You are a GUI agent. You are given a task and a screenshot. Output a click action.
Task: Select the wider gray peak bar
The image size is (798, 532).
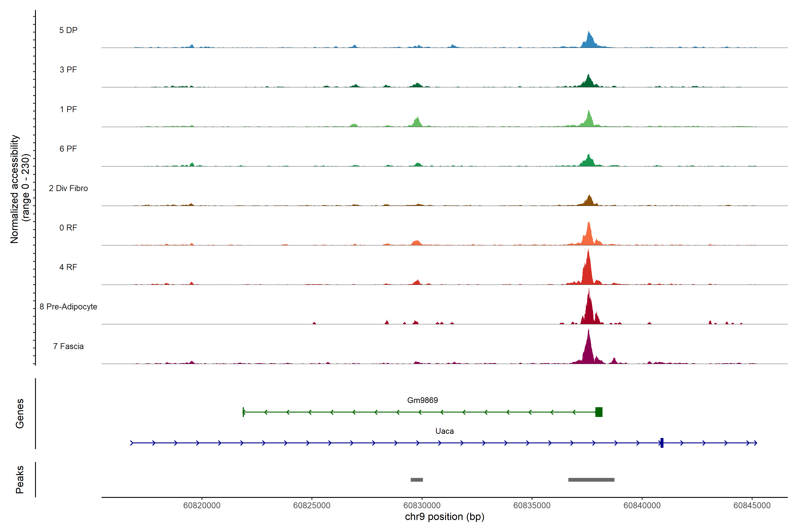point(591,480)
